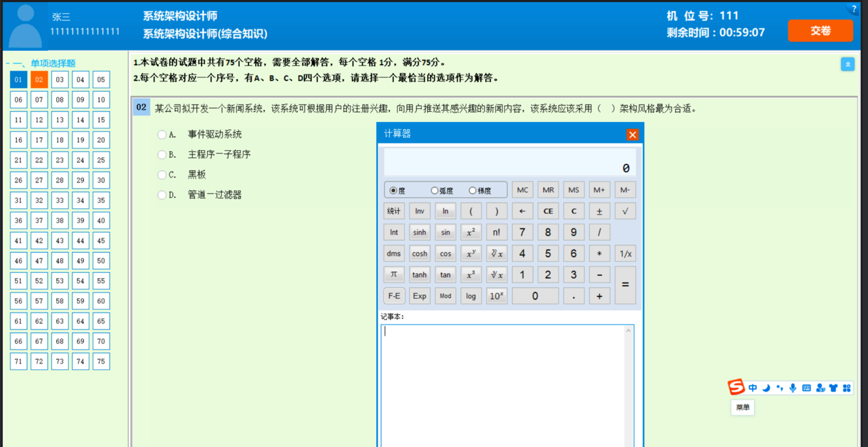Select answer A 事件驱动系统
Screen dimensions: 868x447
click(x=162, y=134)
